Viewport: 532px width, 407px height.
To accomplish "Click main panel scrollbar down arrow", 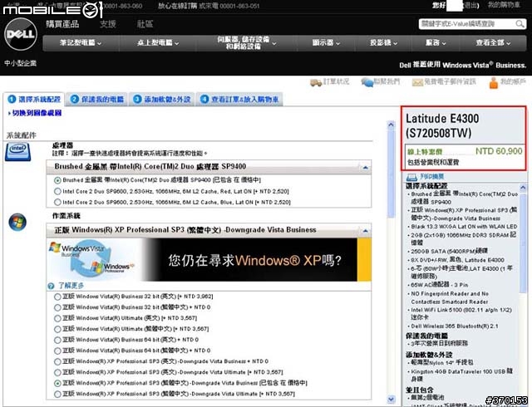I will click(x=391, y=400).
